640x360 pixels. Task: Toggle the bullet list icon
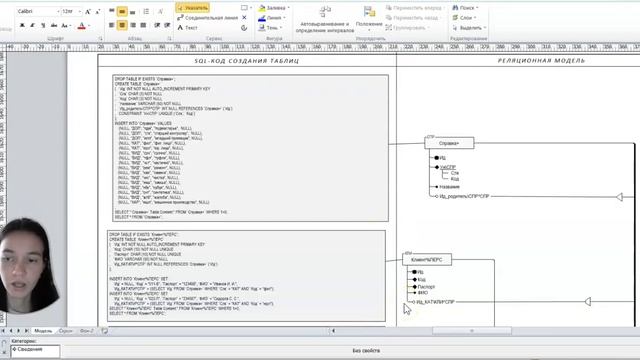tap(146, 11)
